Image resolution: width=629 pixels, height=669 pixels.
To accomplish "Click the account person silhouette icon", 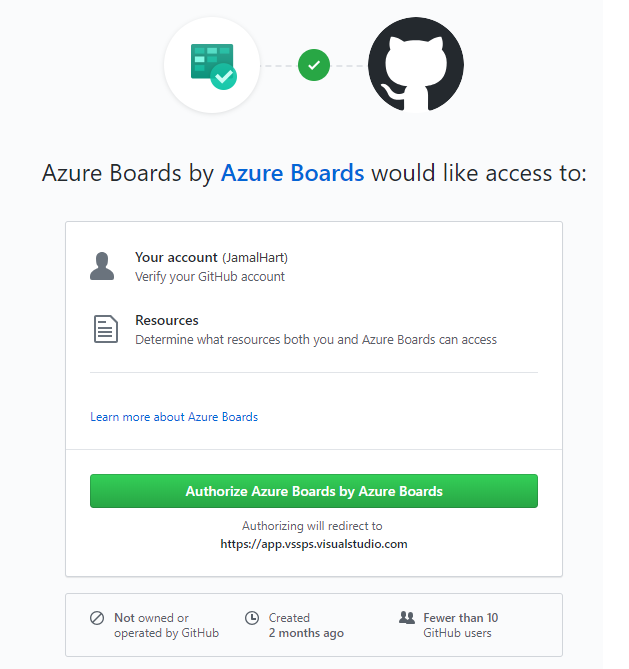I will point(102,266).
